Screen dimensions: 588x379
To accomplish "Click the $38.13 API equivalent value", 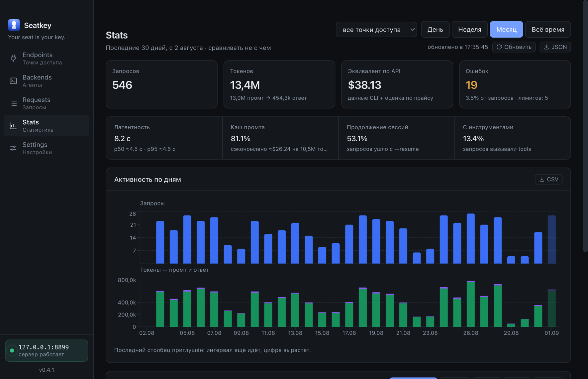I will point(364,85).
